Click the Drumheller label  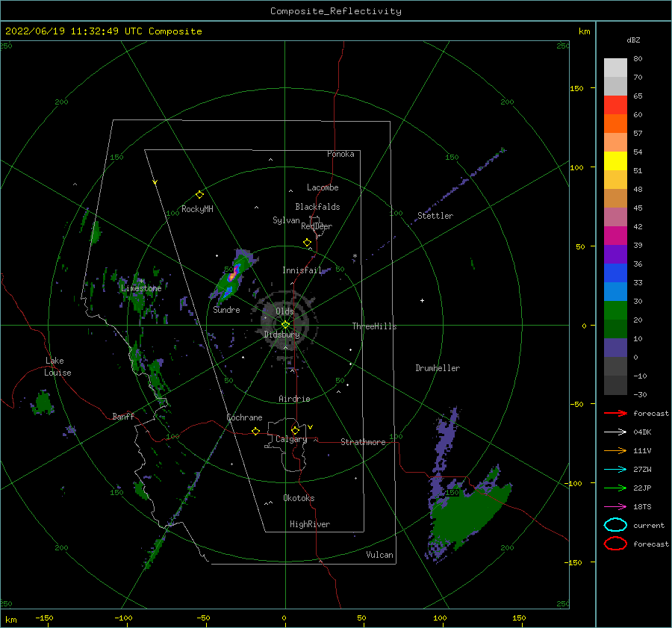coord(438,368)
